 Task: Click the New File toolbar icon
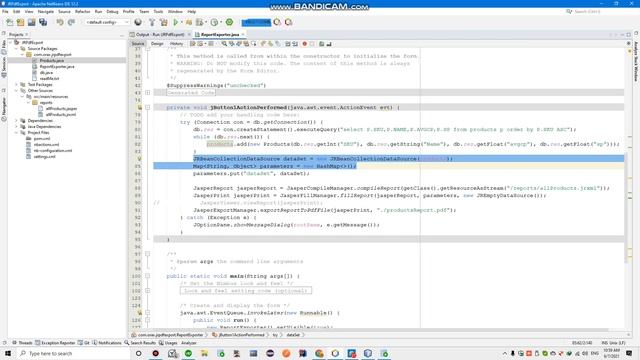click(x=9, y=22)
